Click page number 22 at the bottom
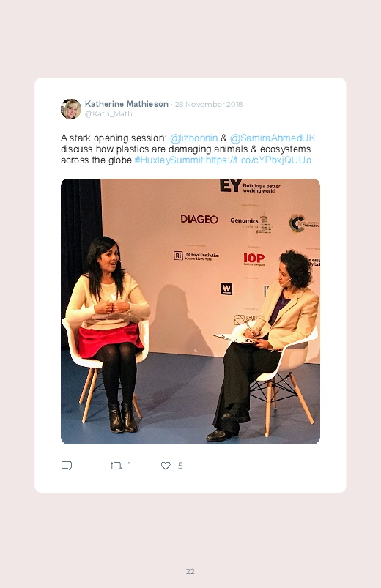Viewport: 381px width, 588px height. tap(190, 571)
